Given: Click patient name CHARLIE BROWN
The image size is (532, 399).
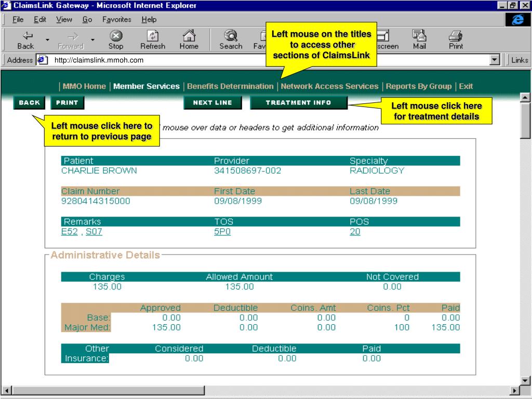Looking at the screenshot, I should click(99, 170).
